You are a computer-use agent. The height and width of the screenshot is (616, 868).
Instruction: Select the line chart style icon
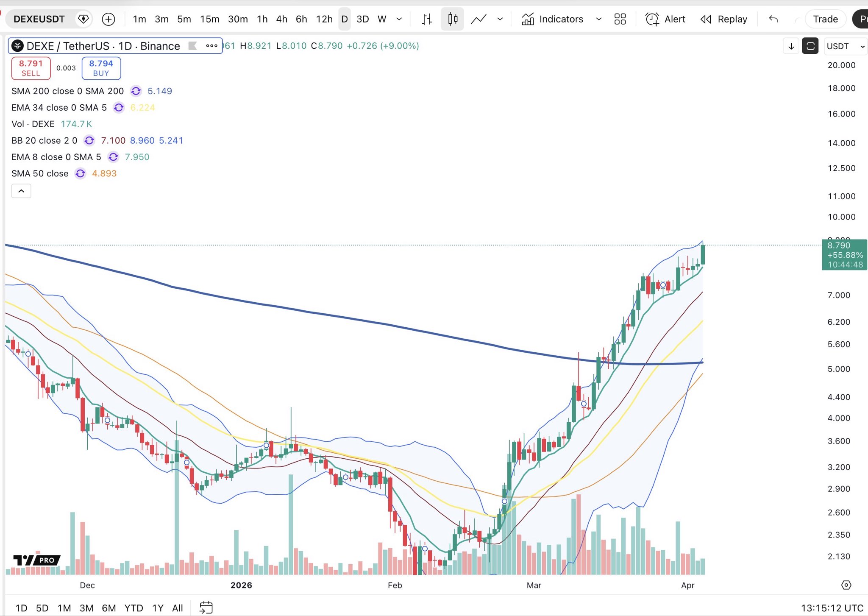coord(479,19)
